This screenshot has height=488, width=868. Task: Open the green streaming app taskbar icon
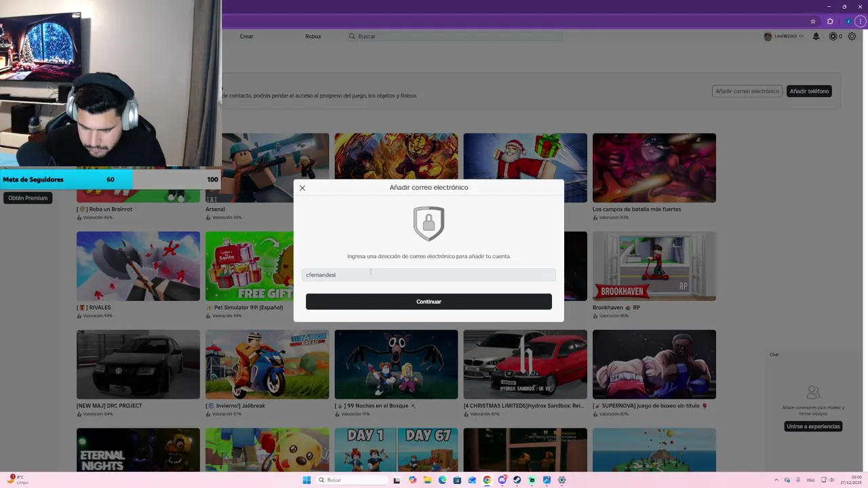[532, 480]
